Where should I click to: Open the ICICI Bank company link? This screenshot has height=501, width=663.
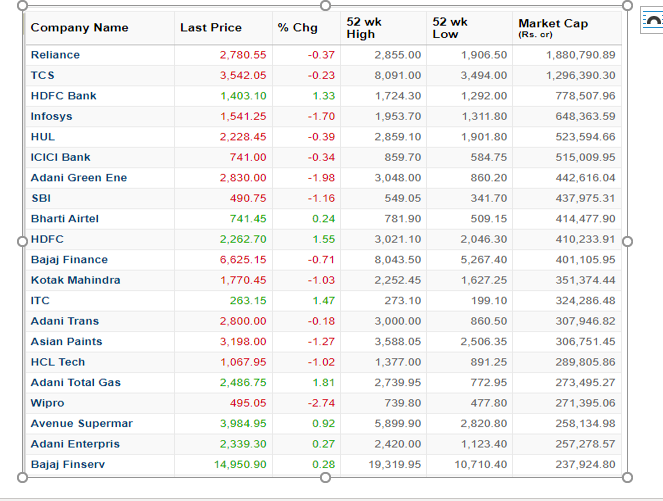60,157
